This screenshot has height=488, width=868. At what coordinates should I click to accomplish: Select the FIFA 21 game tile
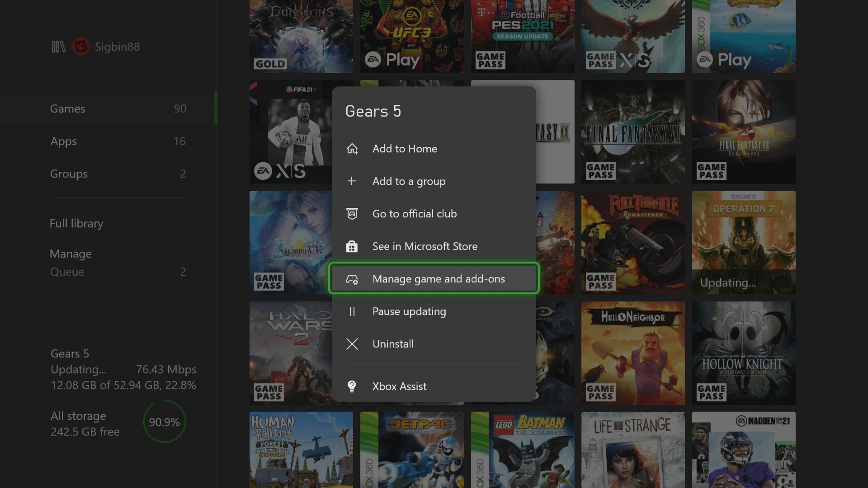tap(289, 132)
